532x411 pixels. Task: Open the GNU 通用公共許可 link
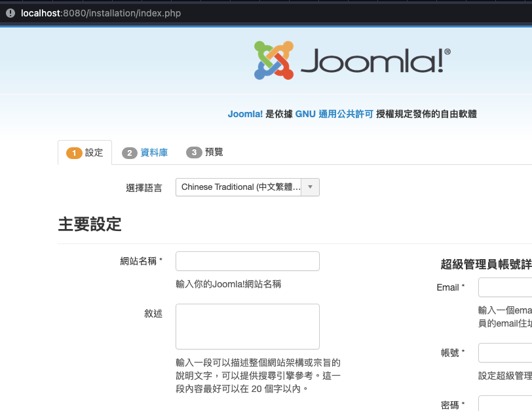(x=334, y=114)
